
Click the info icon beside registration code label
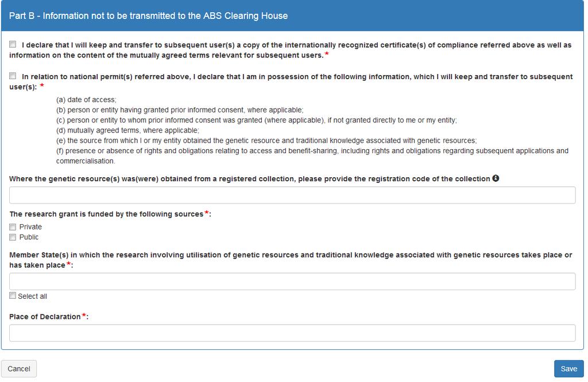coord(496,178)
